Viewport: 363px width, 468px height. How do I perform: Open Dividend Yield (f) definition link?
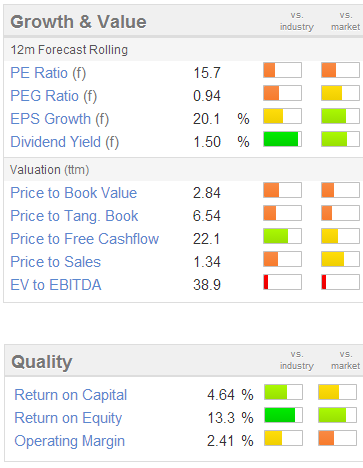coord(65,142)
